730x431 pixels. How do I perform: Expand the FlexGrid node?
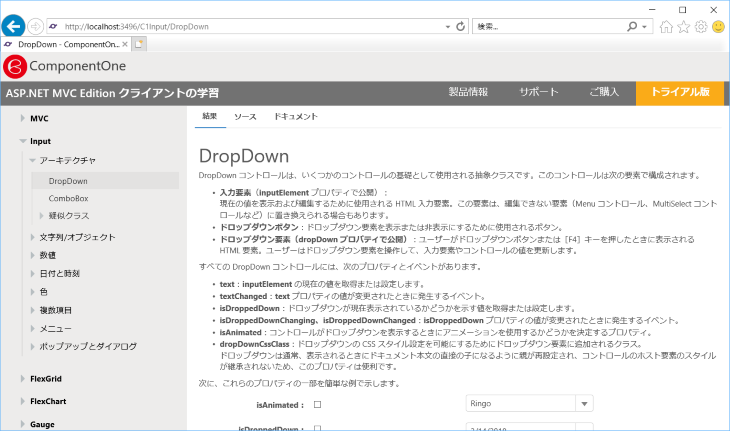(22, 379)
